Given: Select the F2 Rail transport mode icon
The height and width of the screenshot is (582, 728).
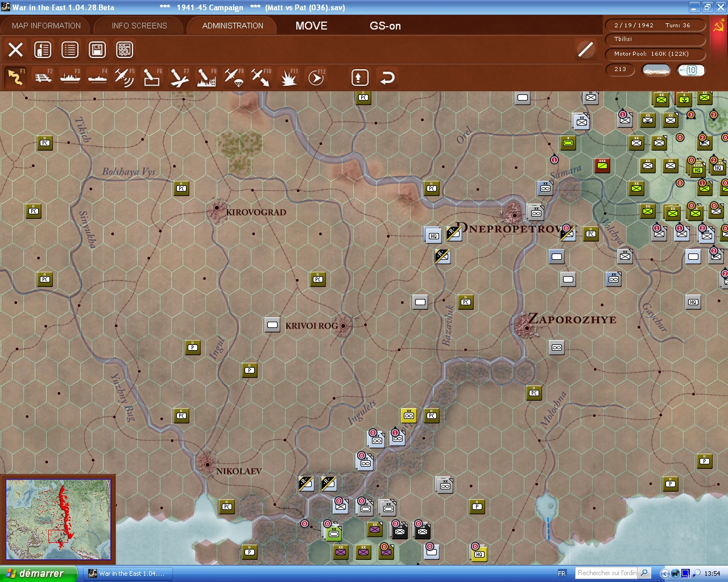Looking at the screenshot, I should pyautogui.click(x=43, y=77).
